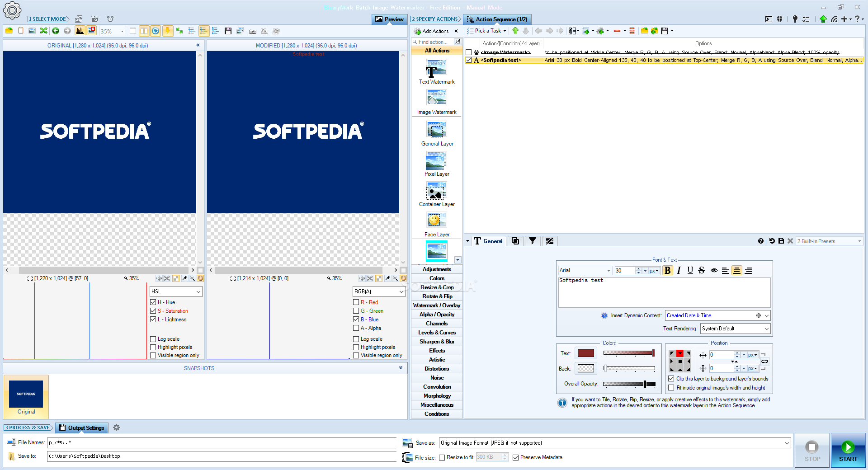The height and width of the screenshot is (470, 868).
Task: Click the save floppy icon in preview toolbar
Action: [x=228, y=31]
